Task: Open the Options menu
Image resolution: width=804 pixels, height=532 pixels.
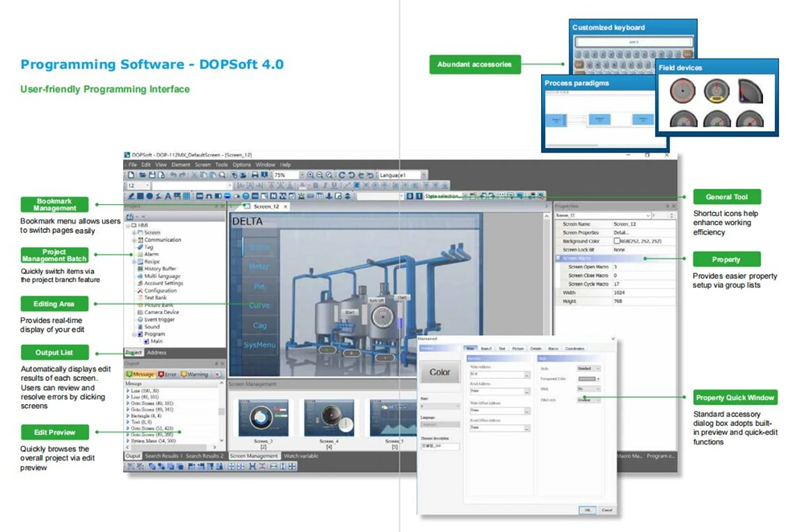Action: [241, 165]
